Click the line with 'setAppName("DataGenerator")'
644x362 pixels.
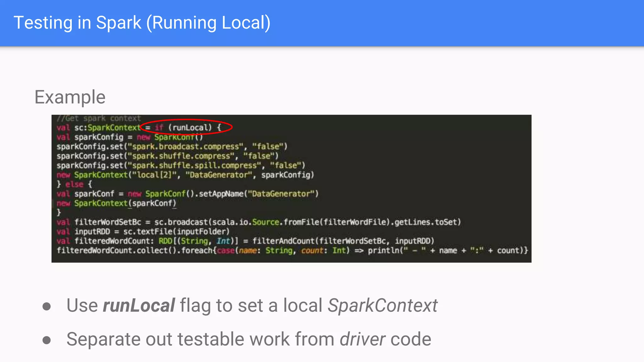pyautogui.click(x=187, y=194)
